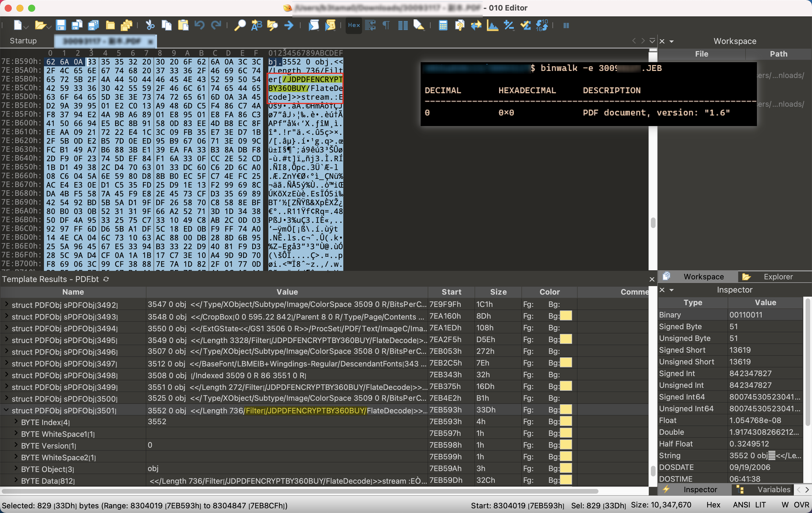Screen dimensions: 812x513
Task: Open the Checksum tool icon
Action: click(526, 25)
